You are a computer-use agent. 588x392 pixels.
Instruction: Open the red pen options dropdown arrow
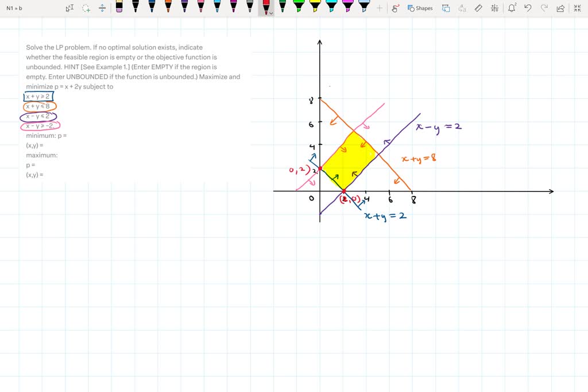(271, 14)
